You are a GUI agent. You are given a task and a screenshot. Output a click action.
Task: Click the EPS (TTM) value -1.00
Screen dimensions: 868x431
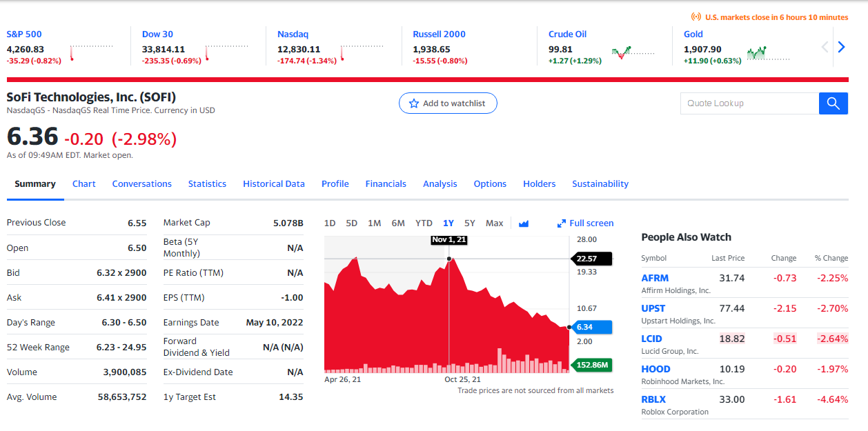(x=292, y=298)
